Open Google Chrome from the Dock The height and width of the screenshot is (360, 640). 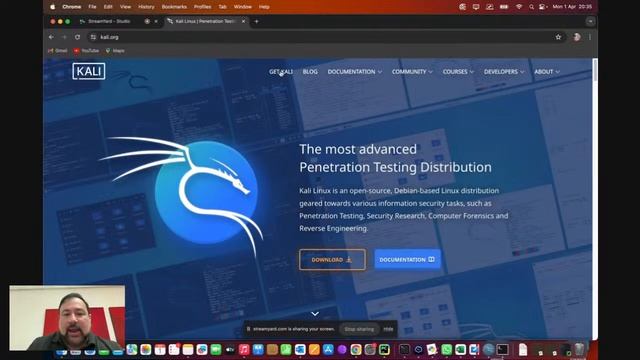[356, 349]
